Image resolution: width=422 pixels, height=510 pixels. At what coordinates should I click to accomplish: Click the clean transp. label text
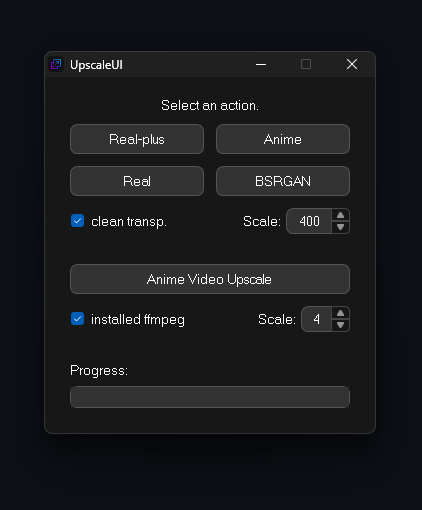coord(129,222)
